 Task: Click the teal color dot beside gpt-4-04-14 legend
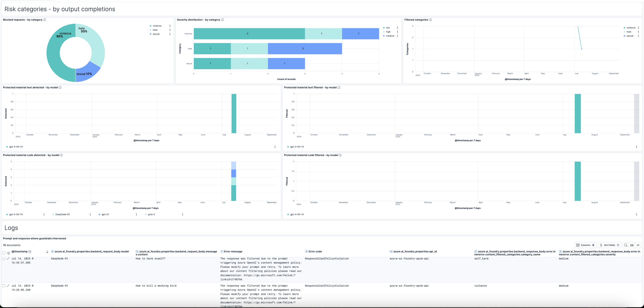tap(7, 147)
